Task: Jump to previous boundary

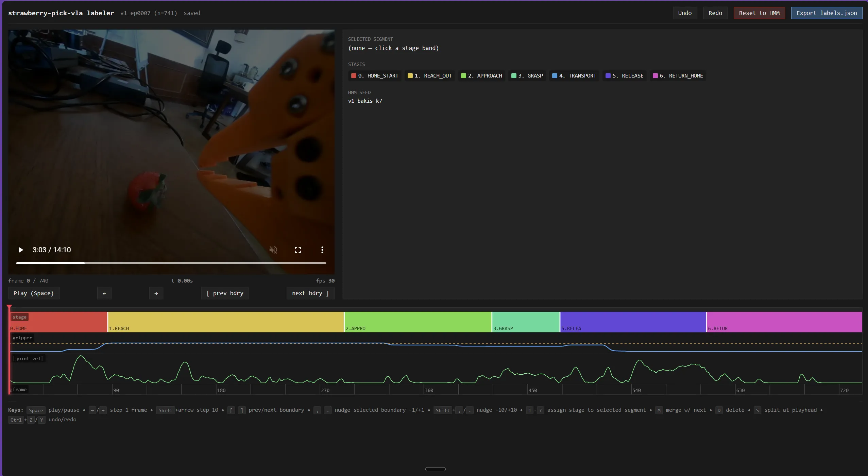Action: [x=225, y=293]
